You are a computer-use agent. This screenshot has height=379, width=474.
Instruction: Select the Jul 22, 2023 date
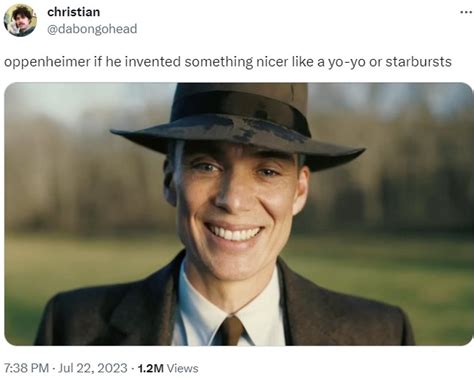[x=93, y=368]
